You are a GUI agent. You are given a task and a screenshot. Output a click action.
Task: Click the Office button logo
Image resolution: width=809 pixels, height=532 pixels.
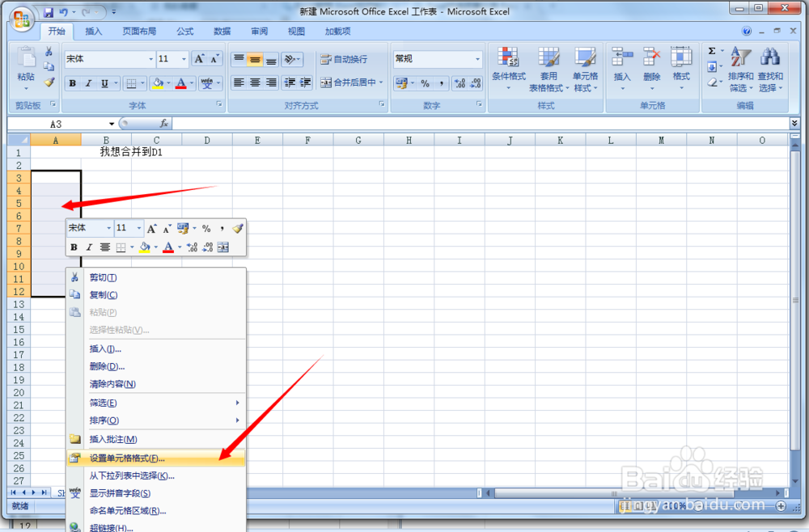21,19
